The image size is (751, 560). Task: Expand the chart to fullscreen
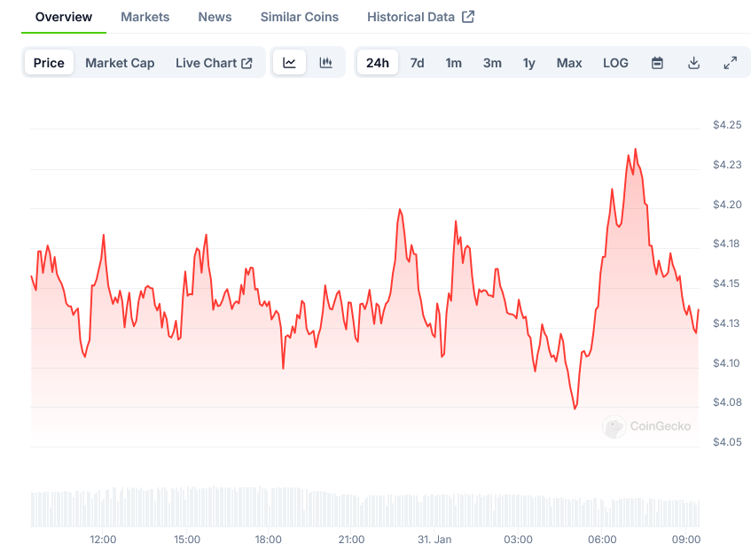pyautogui.click(x=731, y=63)
